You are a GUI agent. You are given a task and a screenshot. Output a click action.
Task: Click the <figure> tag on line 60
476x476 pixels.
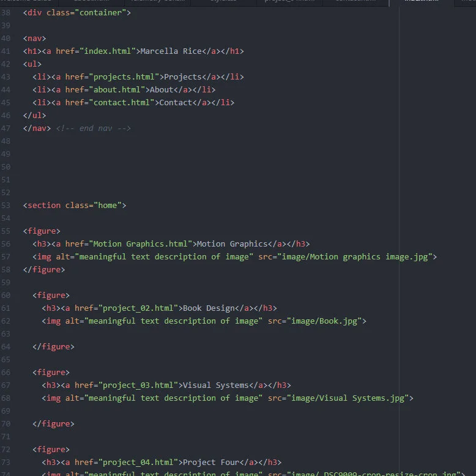click(51, 296)
